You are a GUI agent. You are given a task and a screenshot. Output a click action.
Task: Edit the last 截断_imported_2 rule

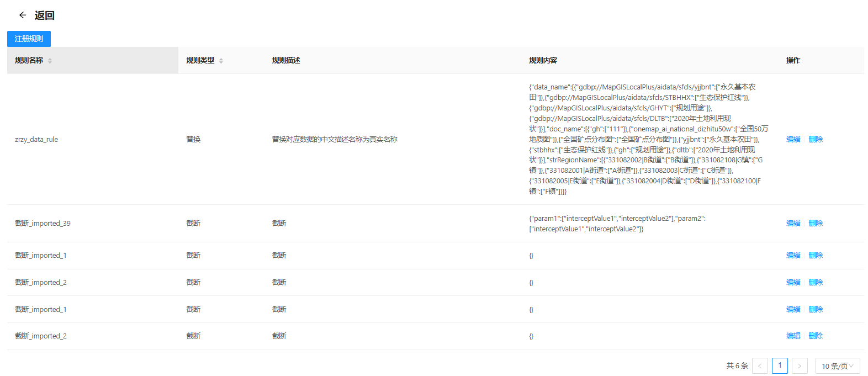point(793,336)
